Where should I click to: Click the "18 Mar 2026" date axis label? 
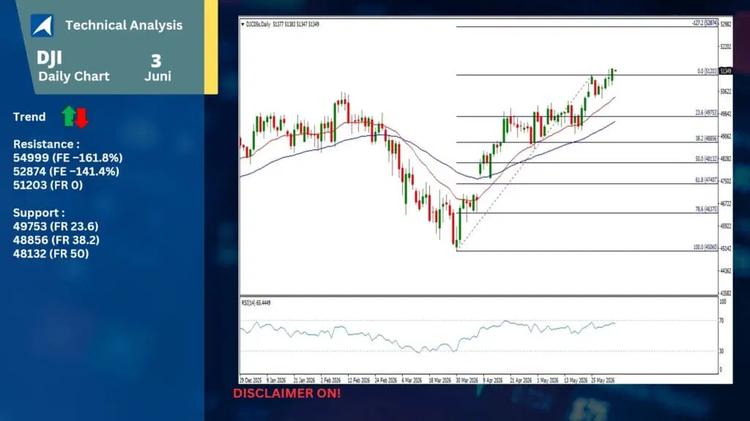point(440,380)
